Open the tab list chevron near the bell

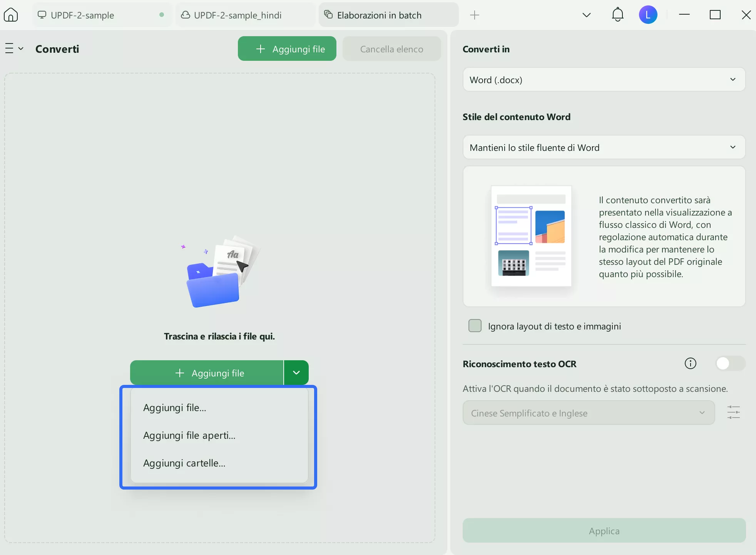(586, 15)
